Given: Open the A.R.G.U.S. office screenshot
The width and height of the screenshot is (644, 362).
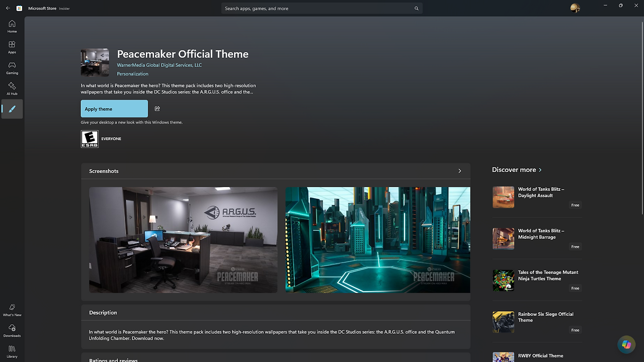Looking at the screenshot, I should click(x=183, y=240).
